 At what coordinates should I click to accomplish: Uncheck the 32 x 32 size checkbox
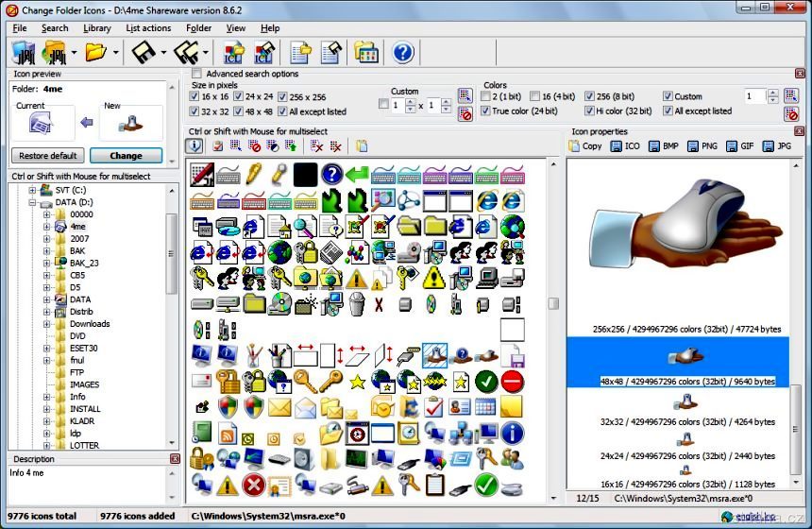[195, 111]
